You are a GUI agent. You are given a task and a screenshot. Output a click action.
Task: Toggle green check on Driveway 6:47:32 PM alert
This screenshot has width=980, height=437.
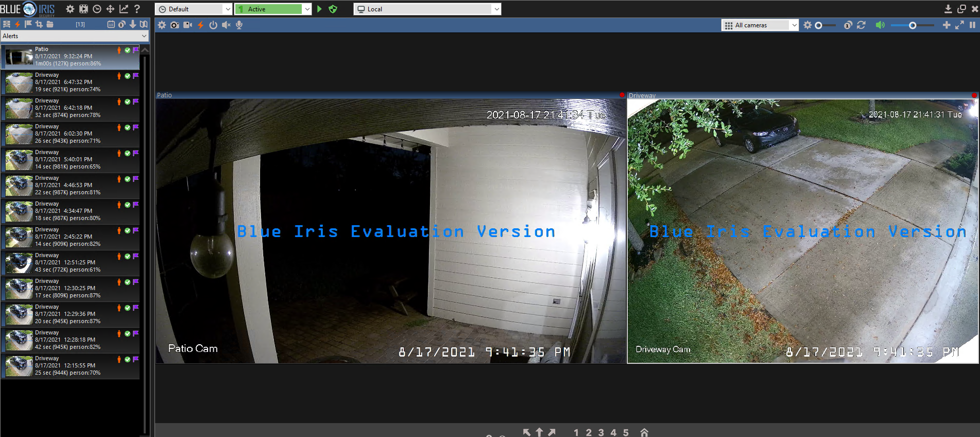tap(127, 76)
